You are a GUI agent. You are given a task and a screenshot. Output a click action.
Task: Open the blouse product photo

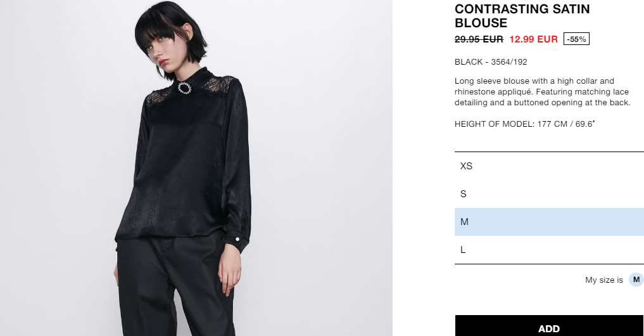196,168
